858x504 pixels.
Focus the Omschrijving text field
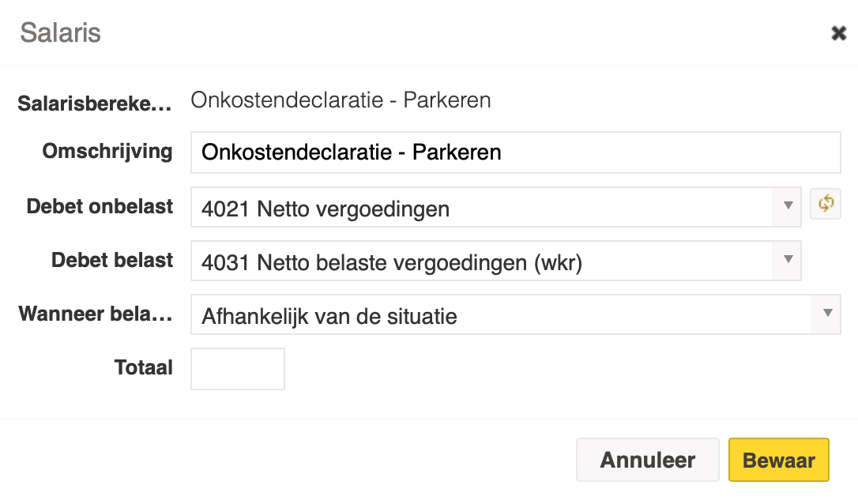(515, 152)
